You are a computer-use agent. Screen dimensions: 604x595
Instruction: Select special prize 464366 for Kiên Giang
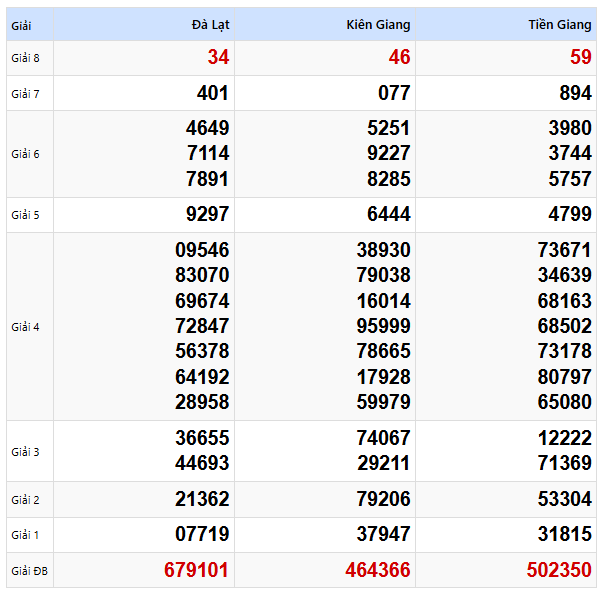[378, 570]
